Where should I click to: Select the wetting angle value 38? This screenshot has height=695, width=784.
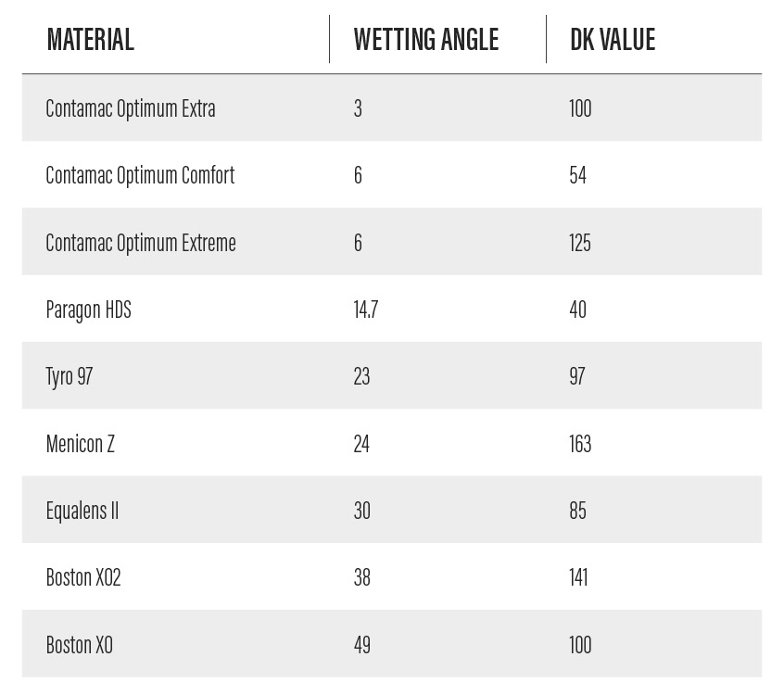tap(361, 577)
